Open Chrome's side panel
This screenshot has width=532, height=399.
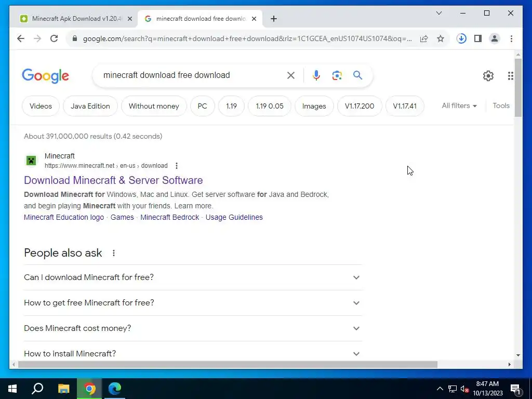(478, 38)
